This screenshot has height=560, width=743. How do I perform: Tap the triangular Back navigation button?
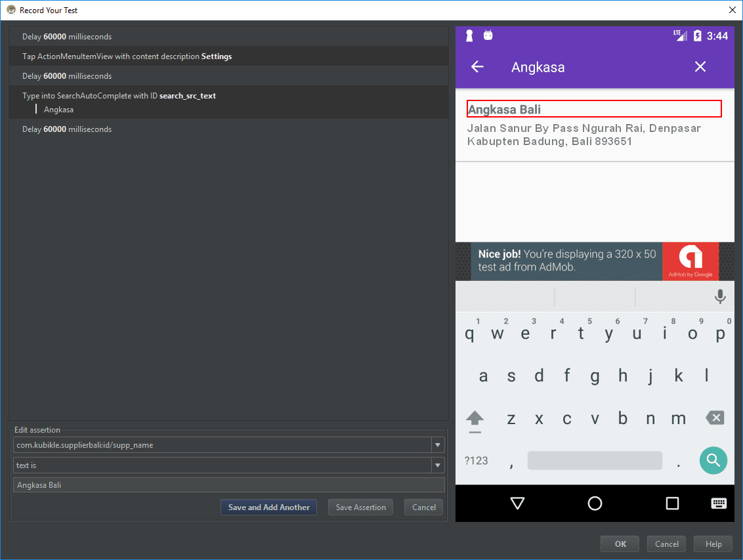[x=517, y=503]
